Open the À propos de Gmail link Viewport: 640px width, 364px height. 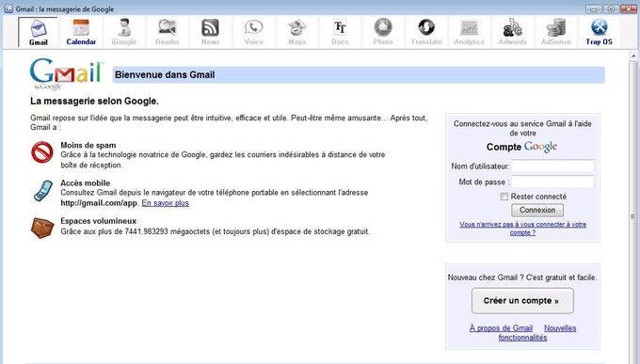point(501,328)
